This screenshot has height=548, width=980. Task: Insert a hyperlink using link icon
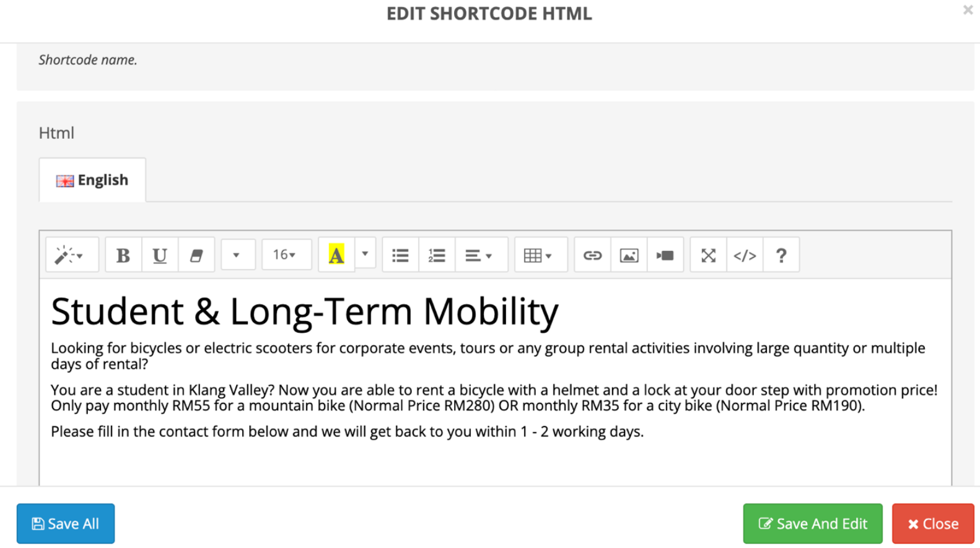point(592,255)
